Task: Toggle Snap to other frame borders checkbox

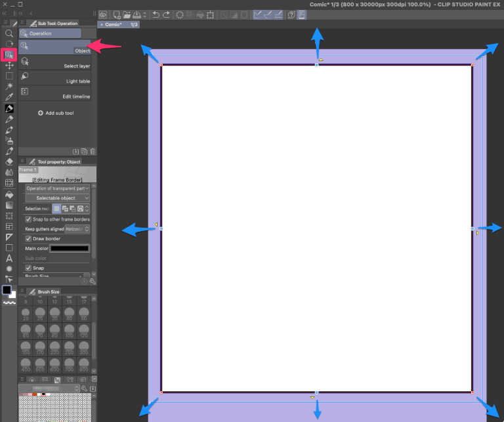Action: click(x=28, y=219)
